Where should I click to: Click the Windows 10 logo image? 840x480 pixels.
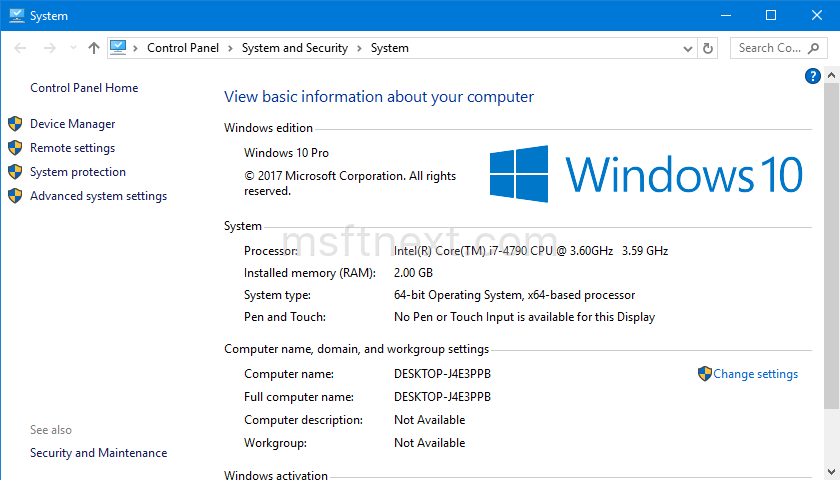tap(647, 174)
